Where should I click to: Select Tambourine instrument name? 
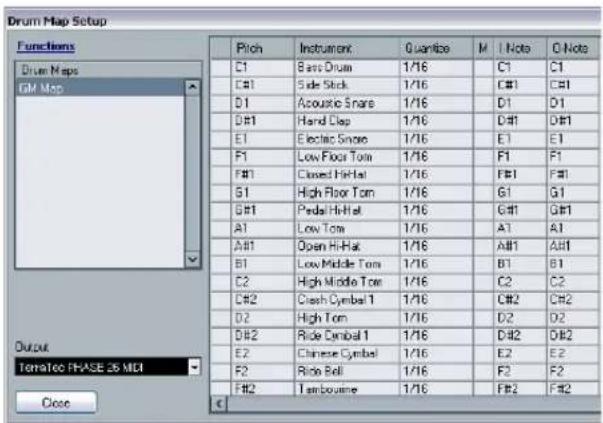(327, 389)
